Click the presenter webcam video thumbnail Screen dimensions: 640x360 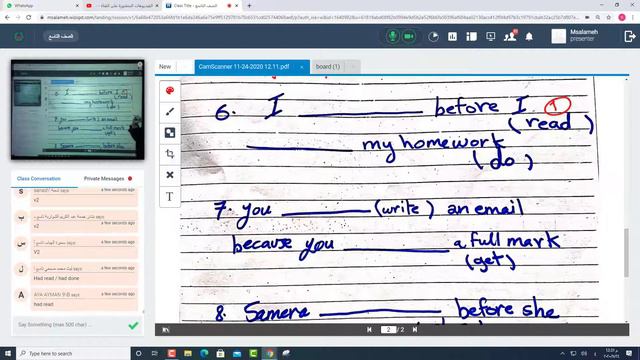pos(78,109)
